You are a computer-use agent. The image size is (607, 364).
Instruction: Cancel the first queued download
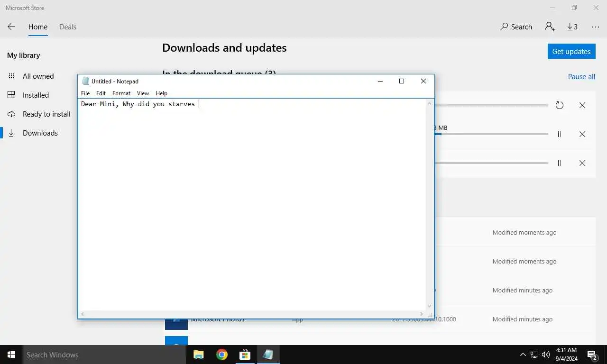(x=582, y=105)
